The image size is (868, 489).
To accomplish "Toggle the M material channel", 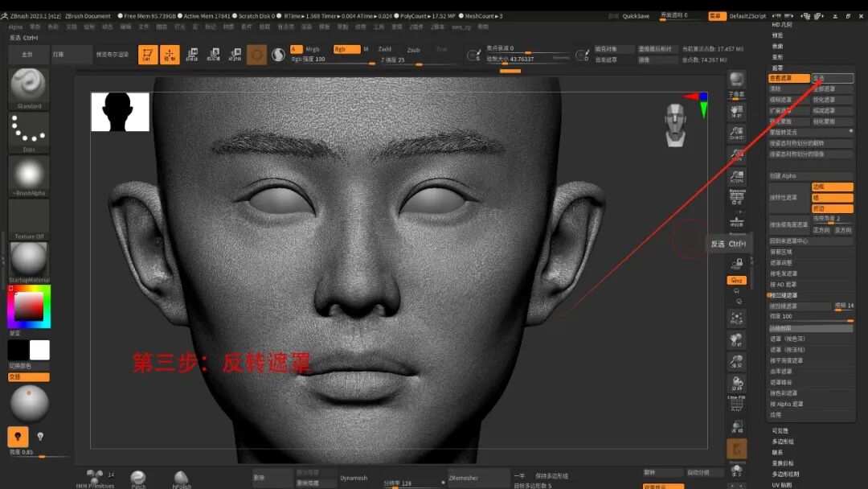I will (x=366, y=49).
